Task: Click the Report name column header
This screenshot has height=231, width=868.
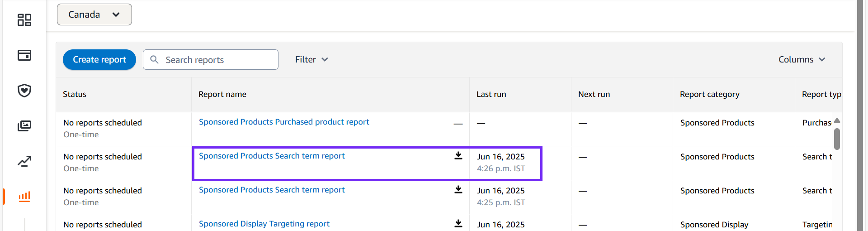Action: pos(222,94)
